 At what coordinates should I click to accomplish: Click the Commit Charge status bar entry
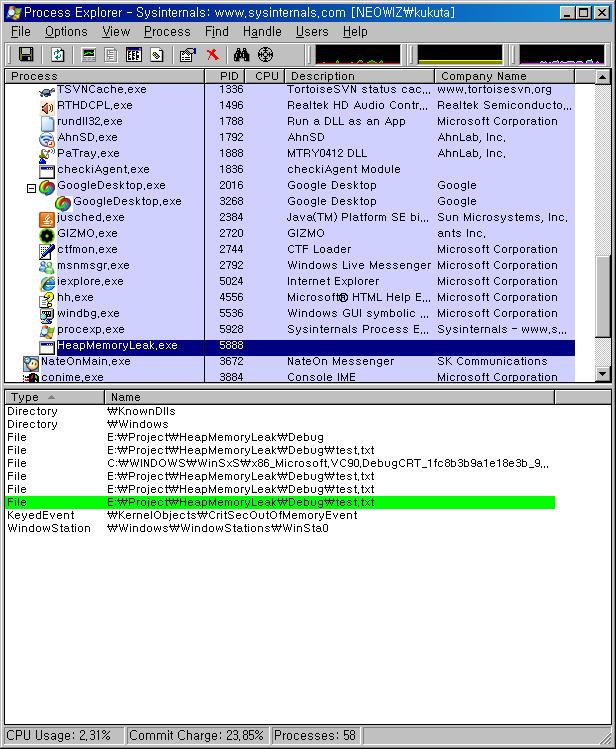click(x=197, y=735)
